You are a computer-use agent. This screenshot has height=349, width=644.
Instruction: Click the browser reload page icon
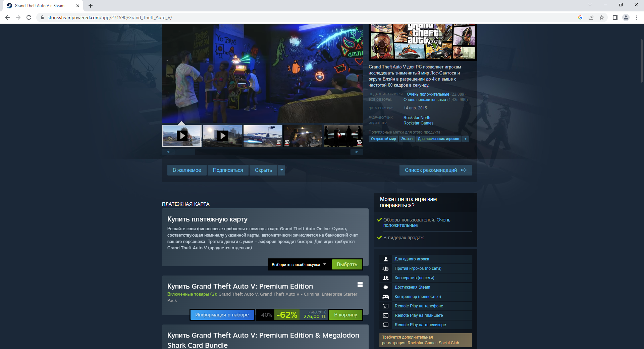point(29,17)
